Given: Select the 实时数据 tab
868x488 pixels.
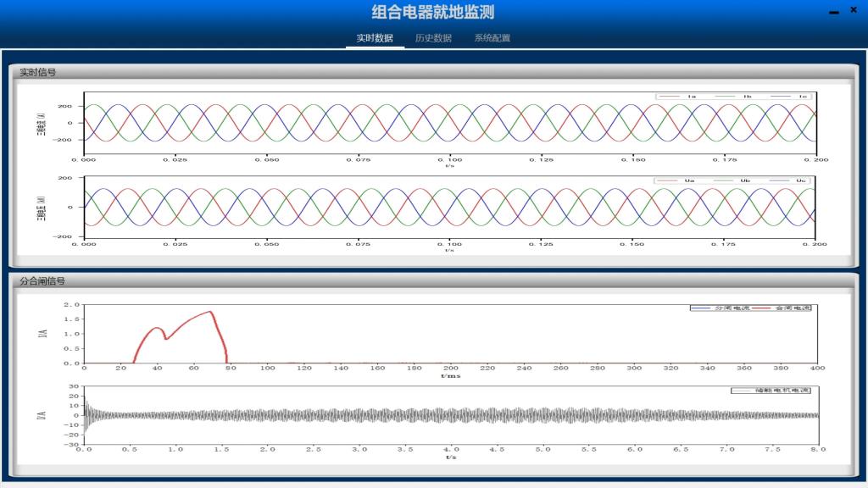Looking at the screenshot, I should click(x=376, y=37).
